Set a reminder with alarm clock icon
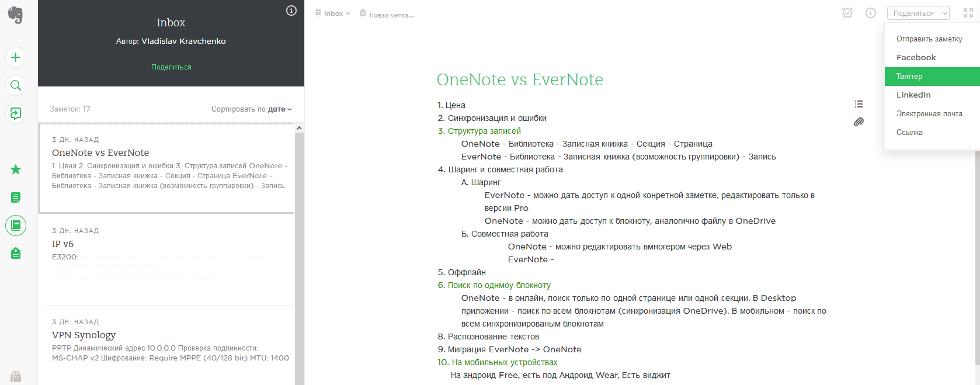Viewport: 980px width, 385px height. pos(847,13)
